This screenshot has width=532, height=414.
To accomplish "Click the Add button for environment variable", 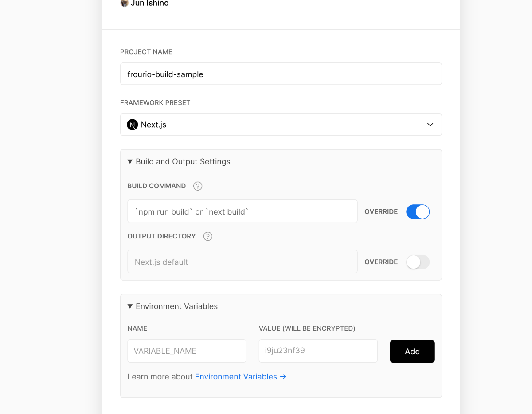I will tap(412, 352).
